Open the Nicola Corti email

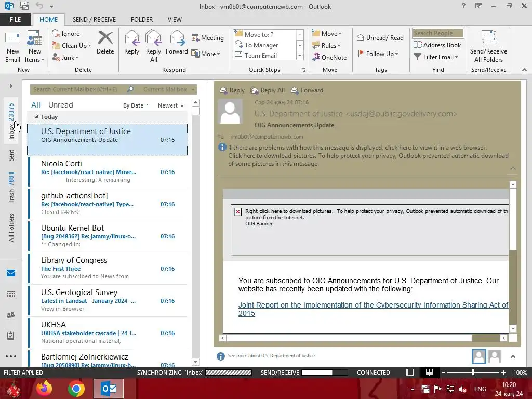coord(108,171)
